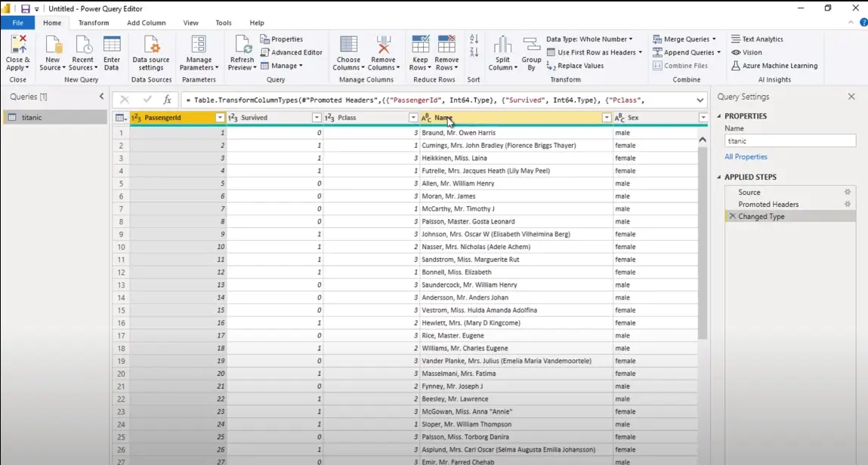Select the Promoted Headers applied step
Viewport: 868px width, 465px height.
(x=790, y=204)
